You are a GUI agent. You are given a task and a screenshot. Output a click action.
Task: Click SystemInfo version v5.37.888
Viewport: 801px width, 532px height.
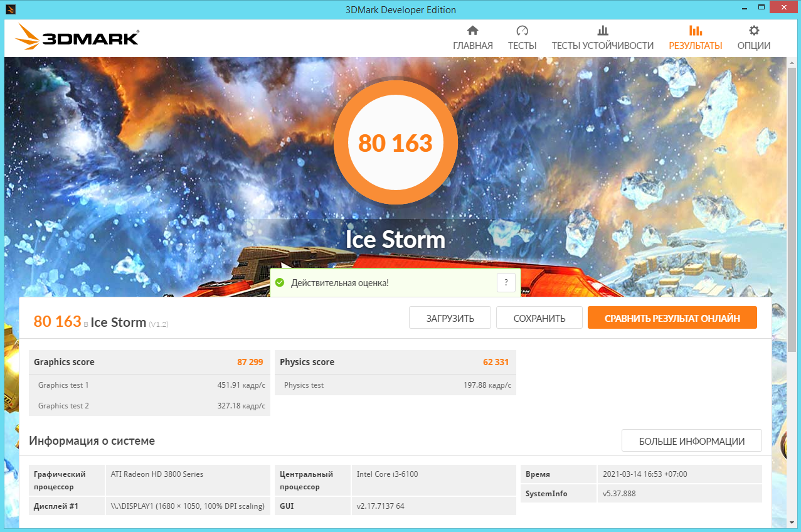[x=619, y=494]
